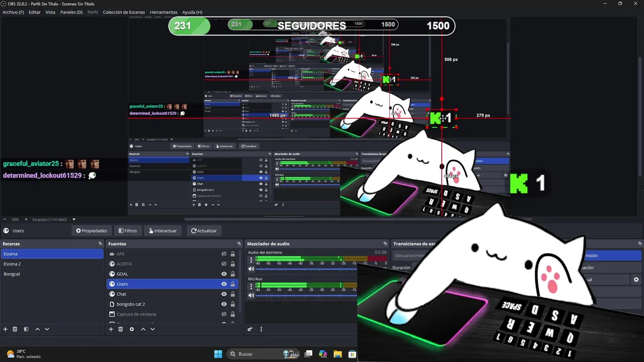This screenshot has height=362, width=644.
Task: Toggle lock on Chat source
Action: [x=232, y=294]
